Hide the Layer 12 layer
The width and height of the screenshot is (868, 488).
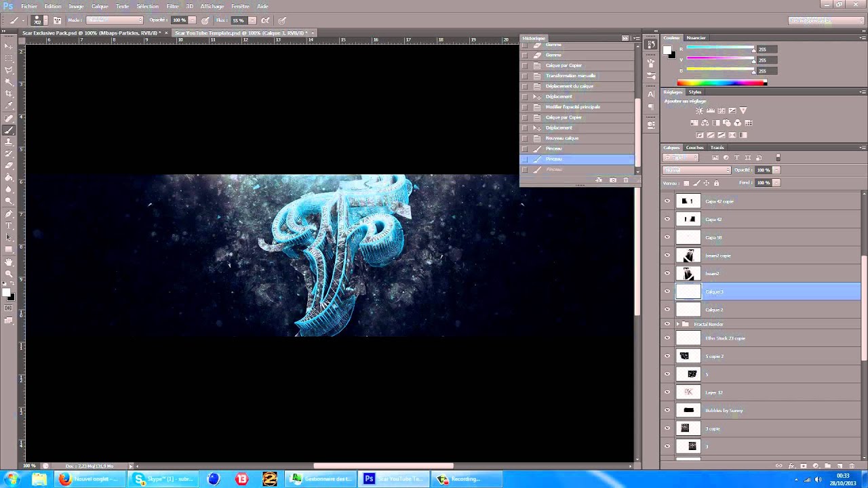(667, 392)
